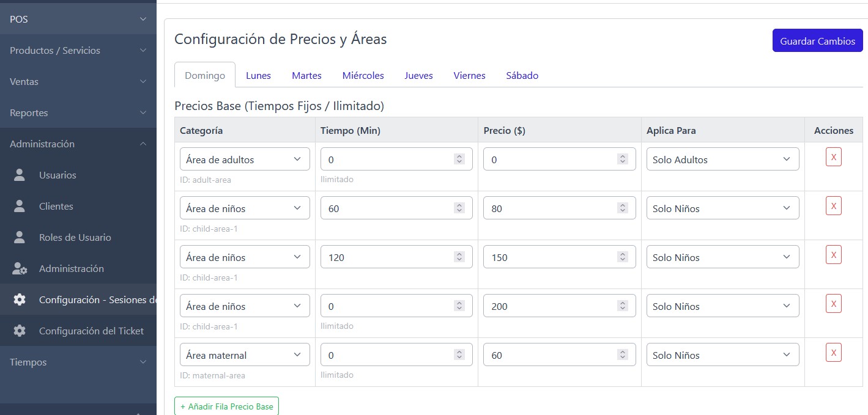Open Aplica Para dropdown in Área maternal row
868x415 pixels.
[722, 354]
